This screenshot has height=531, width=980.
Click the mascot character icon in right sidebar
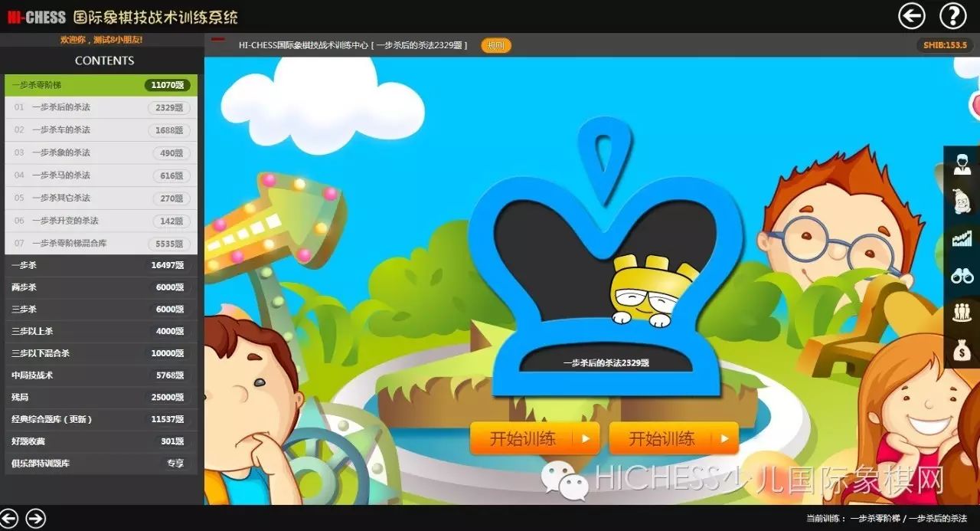962,202
